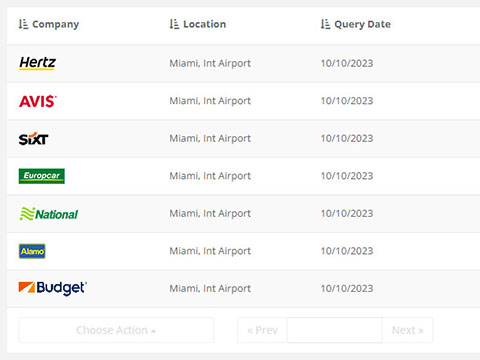Select the Budget logo

53,288
